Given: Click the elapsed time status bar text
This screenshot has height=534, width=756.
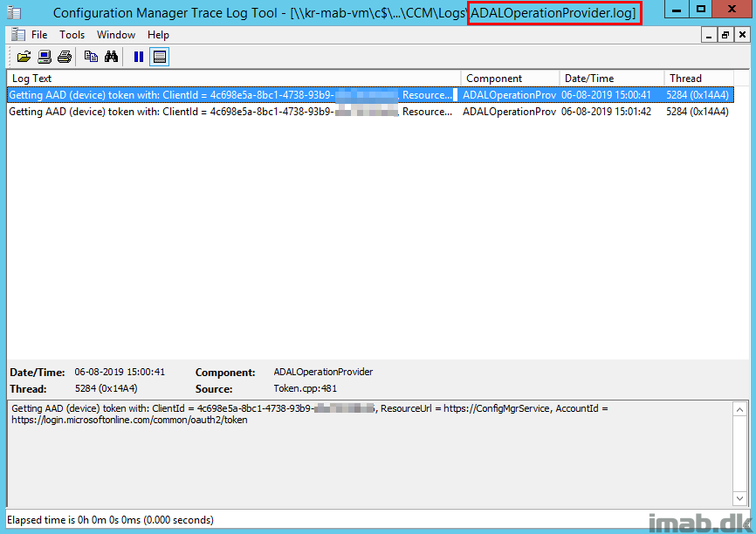Looking at the screenshot, I should pyautogui.click(x=110, y=520).
